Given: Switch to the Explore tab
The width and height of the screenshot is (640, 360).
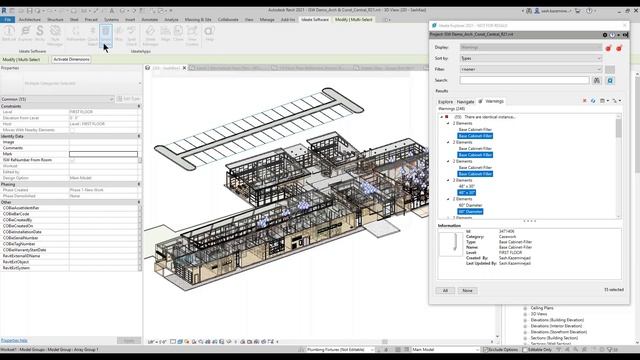Looking at the screenshot, I should tap(445, 102).
